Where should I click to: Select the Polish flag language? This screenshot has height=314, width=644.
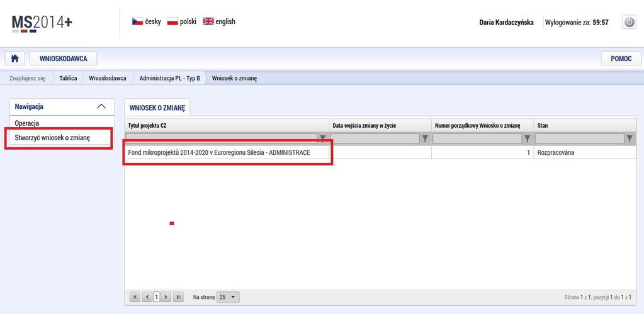pos(172,21)
